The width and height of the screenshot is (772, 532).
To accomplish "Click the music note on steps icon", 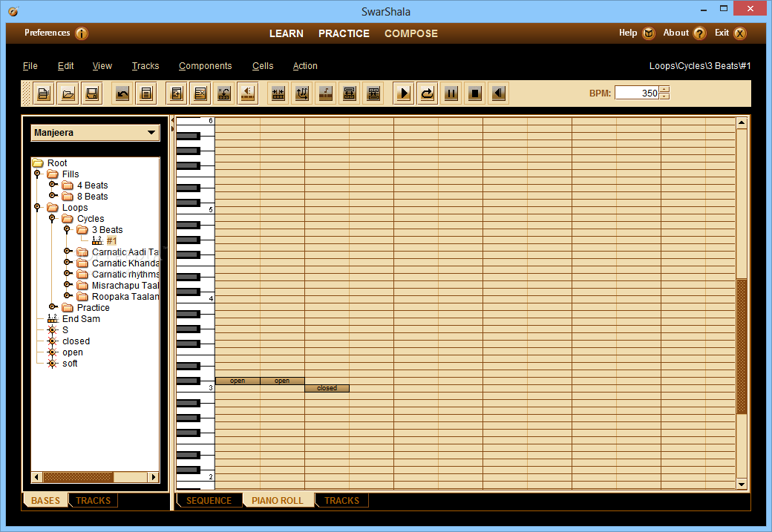I will tap(326, 93).
